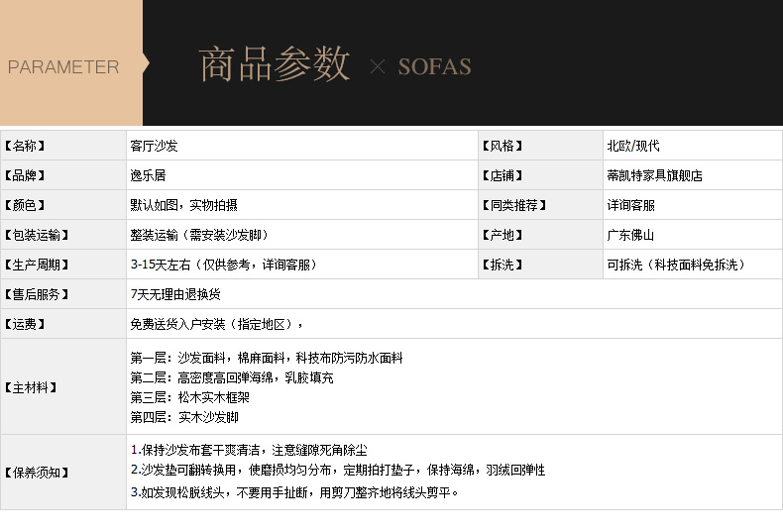Select the 【运费】 label cell
The image size is (783, 532).
point(63,324)
